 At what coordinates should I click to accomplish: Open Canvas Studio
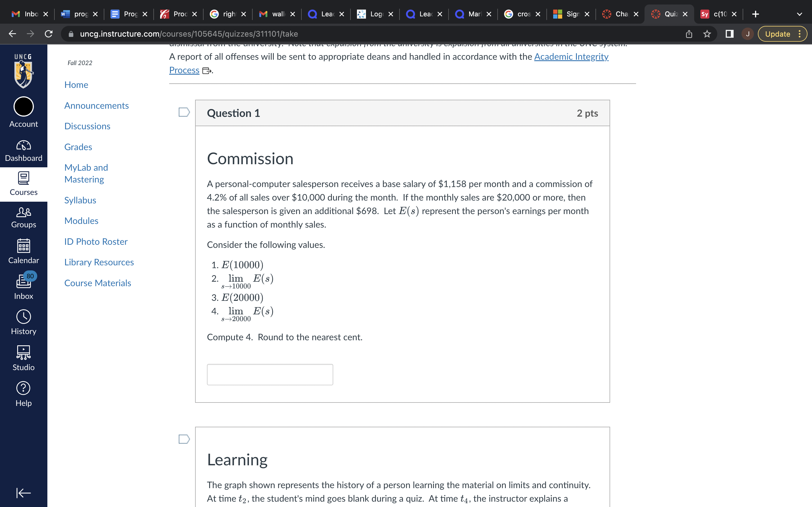click(23, 356)
